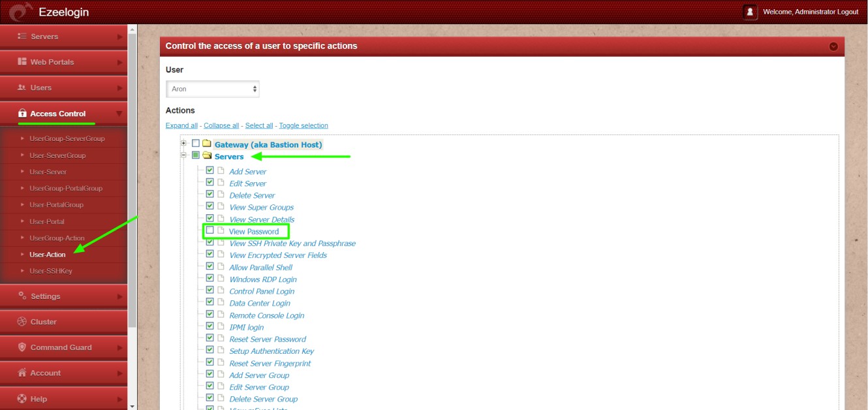Screen dimensions: 868x410
Task: Click the Settings gears icon
Action: point(22,296)
